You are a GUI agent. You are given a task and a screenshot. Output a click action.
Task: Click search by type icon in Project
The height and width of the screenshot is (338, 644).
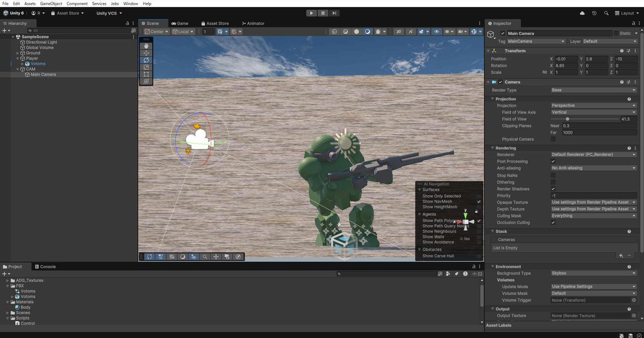448,274
